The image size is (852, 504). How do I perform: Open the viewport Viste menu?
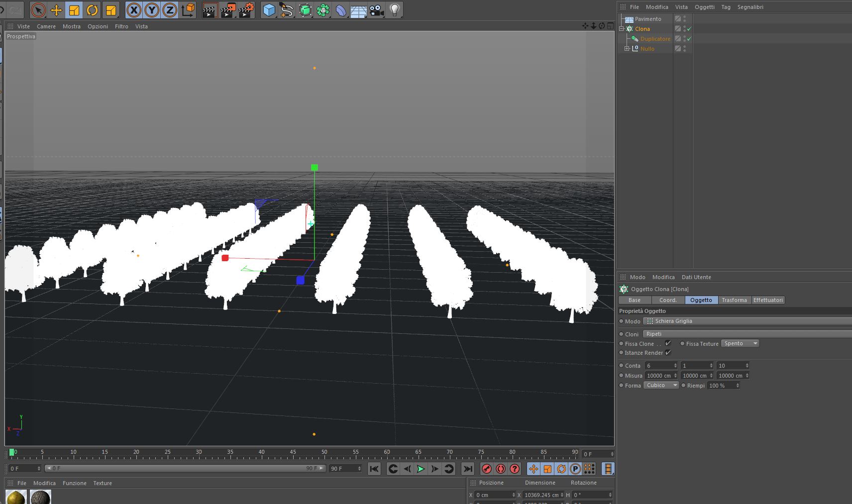pos(23,26)
